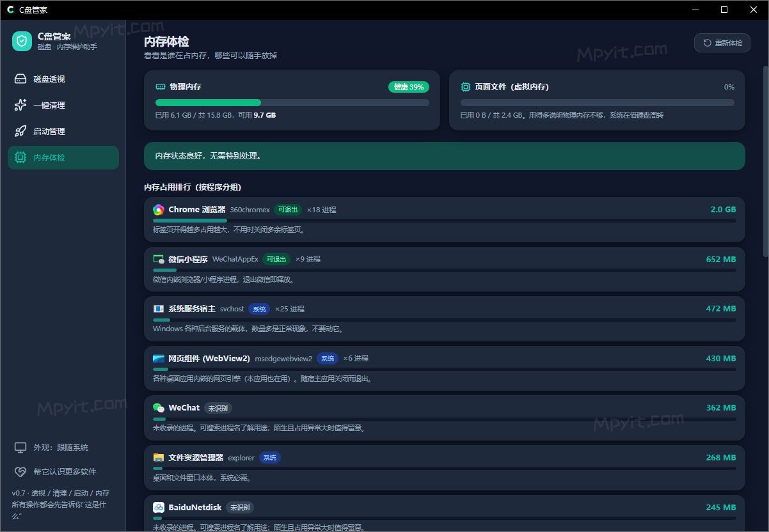The image size is (769, 532).
Task: Click the Chrome 浏览器 icon
Action: pos(159,210)
